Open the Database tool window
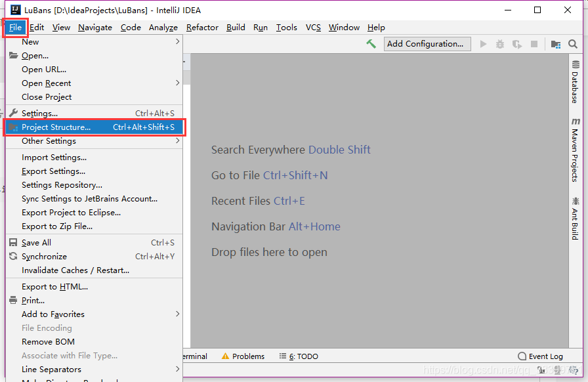The image size is (588, 382). click(575, 81)
